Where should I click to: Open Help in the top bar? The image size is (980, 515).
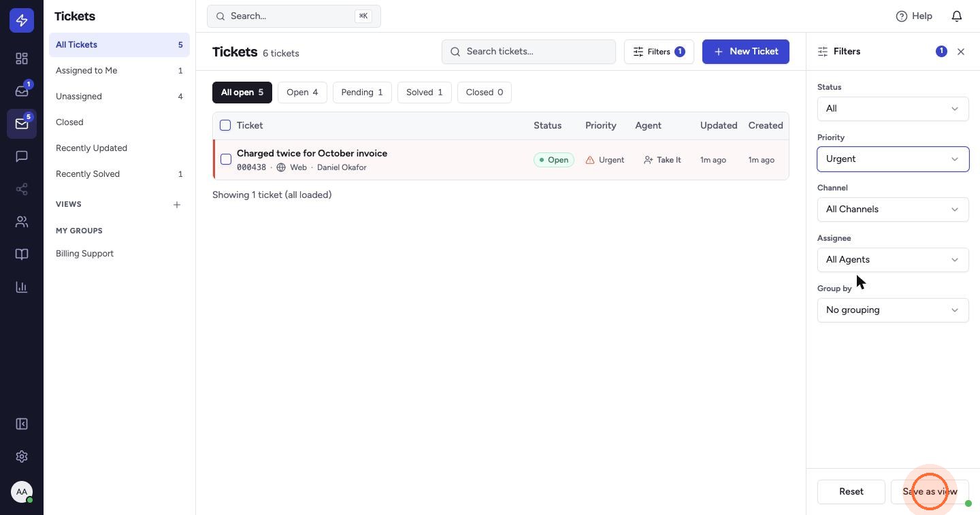click(x=914, y=16)
